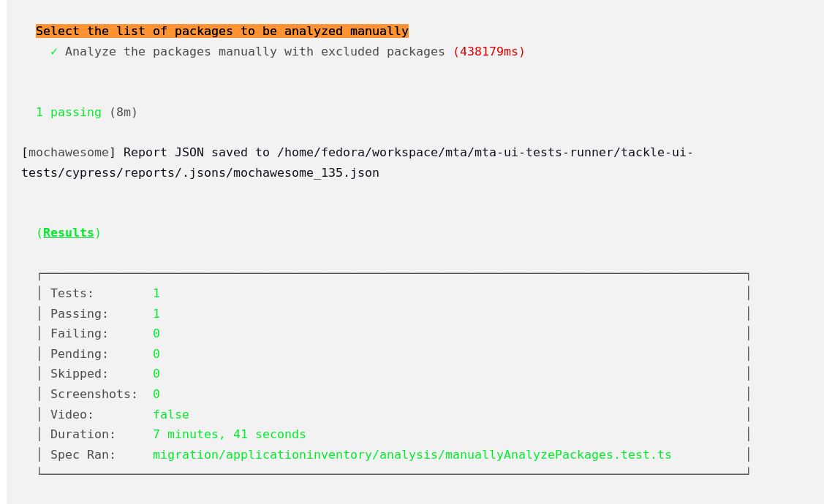Open the underlined Results heading

pos(68,233)
